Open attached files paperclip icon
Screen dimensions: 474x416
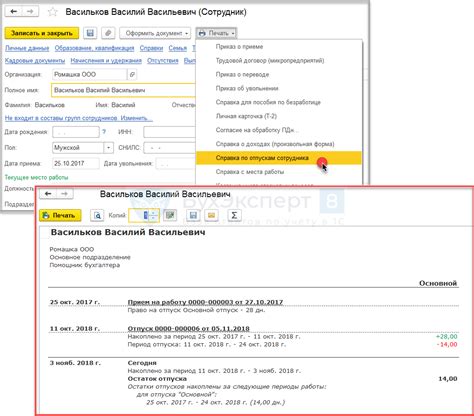tap(108, 33)
